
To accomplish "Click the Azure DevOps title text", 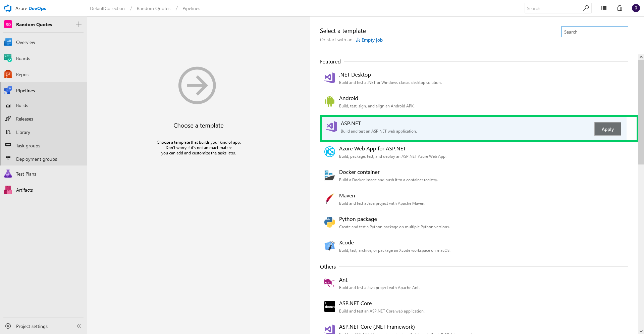I will (31, 8).
